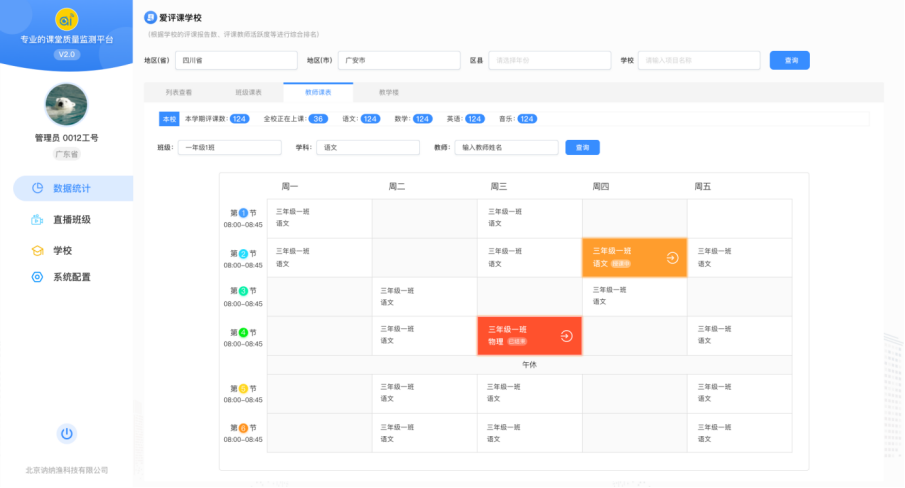The image size is (905, 488).
Task: Click 查询 button next to teacher name field
Action: 582,147
